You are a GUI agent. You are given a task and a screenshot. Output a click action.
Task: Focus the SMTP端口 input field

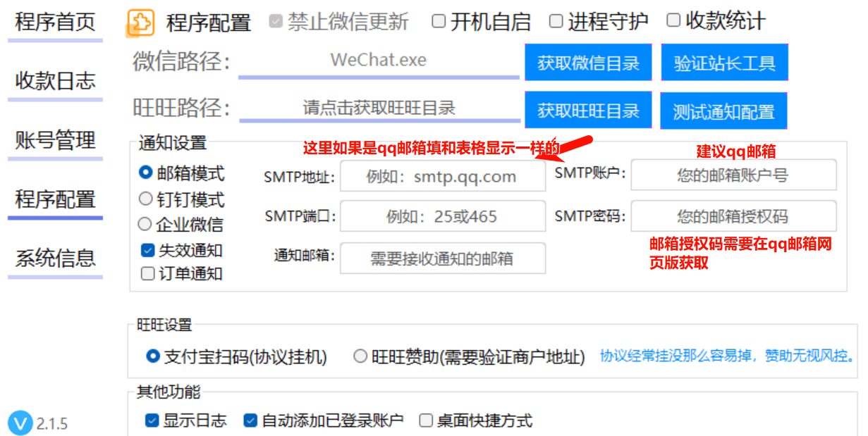[443, 216]
